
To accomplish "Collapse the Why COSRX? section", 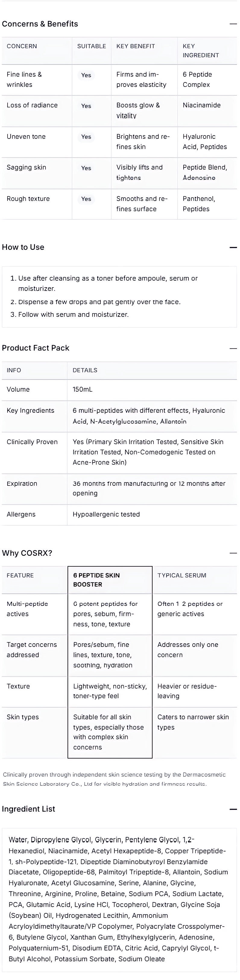I will tap(233, 553).
